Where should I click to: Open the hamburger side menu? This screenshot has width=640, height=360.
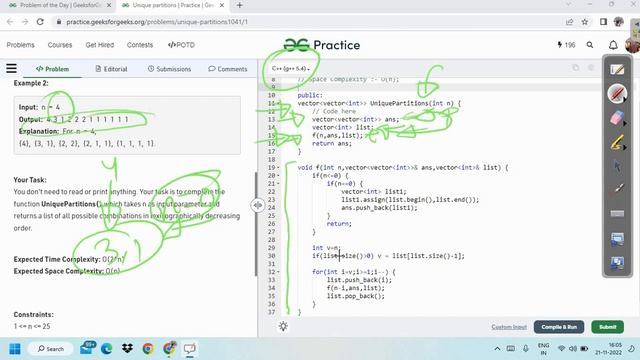tap(11, 69)
